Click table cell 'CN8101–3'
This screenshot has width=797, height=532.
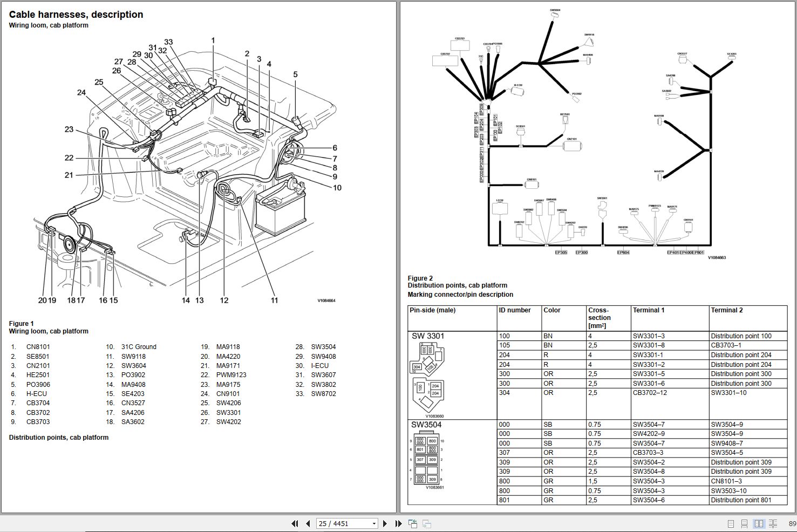coord(726,481)
